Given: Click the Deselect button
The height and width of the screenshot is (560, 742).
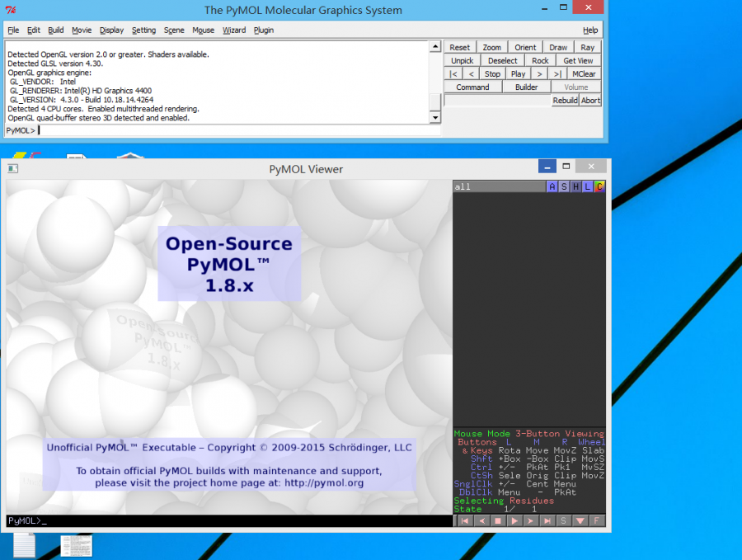Looking at the screenshot, I should [503, 60].
